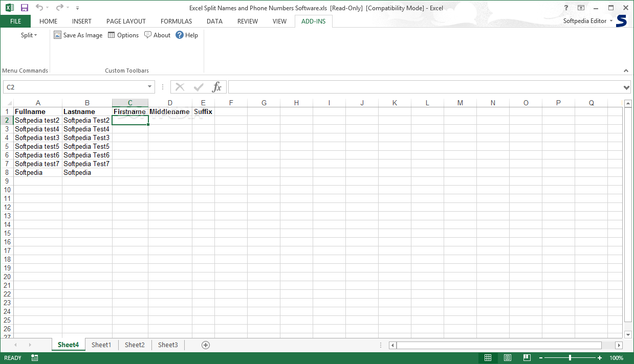This screenshot has height=364, width=634.
Task: Expand the Split menu command
Action: (x=29, y=35)
